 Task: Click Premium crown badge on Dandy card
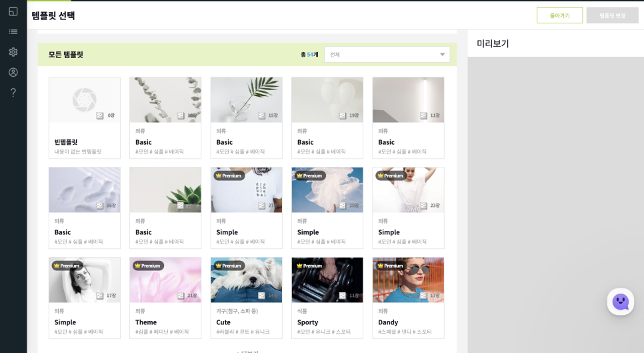tap(391, 266)
